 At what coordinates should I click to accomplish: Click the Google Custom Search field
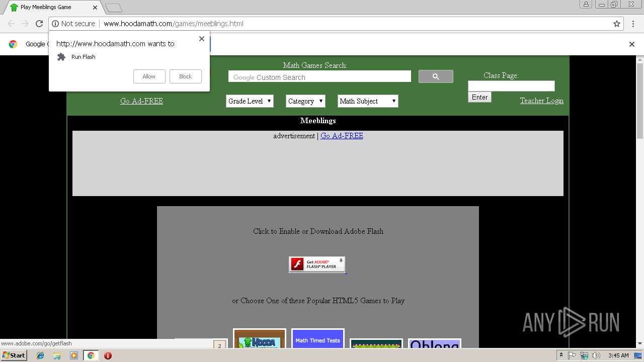319,76
